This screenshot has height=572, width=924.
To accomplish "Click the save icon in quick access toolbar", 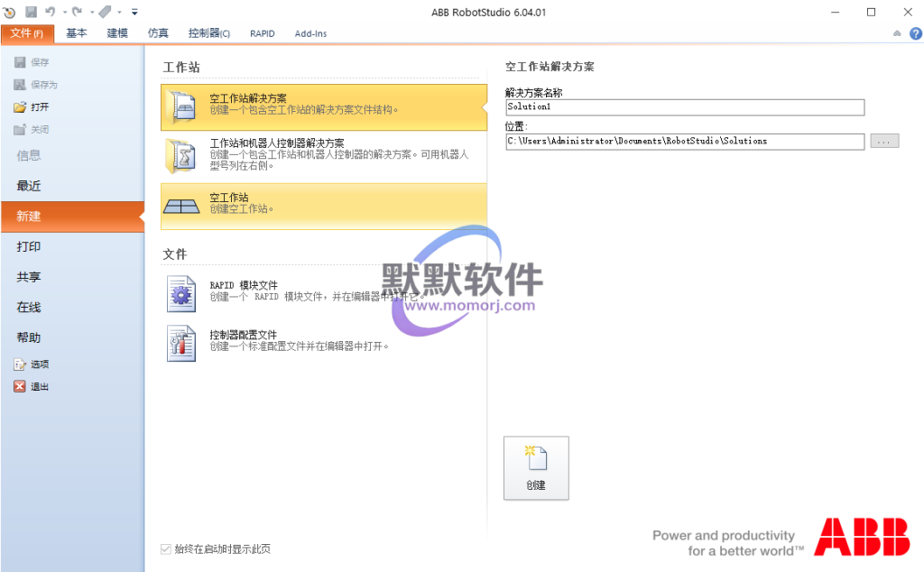I will click(x=32, y=12).
